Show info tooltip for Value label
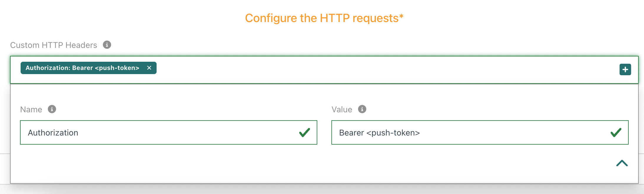Screen dimensions: 644x194 pyautogui.click(x=362, y=109)
